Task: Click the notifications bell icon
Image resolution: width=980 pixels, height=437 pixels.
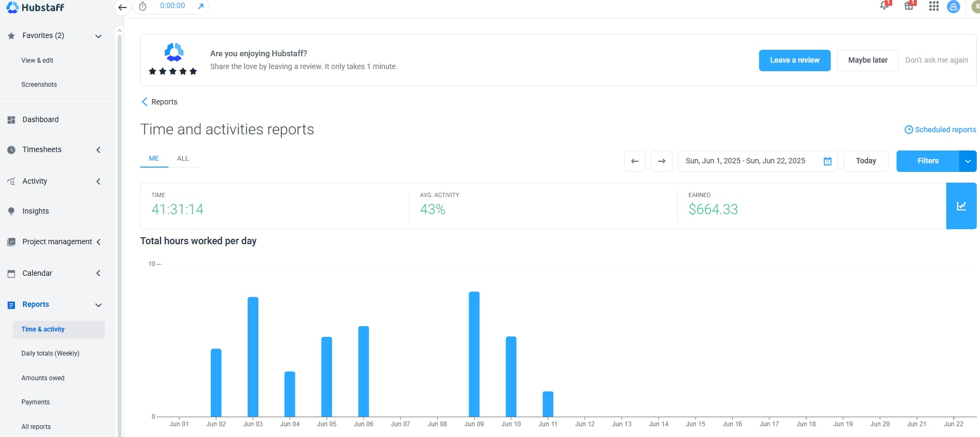Action: pyautogui.click(x=884, y=6)
